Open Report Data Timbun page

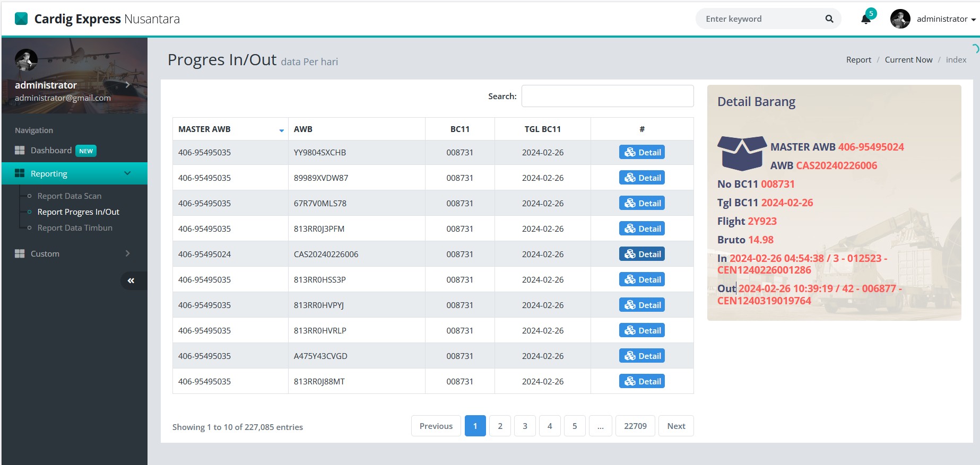click(x=75, y=228)
